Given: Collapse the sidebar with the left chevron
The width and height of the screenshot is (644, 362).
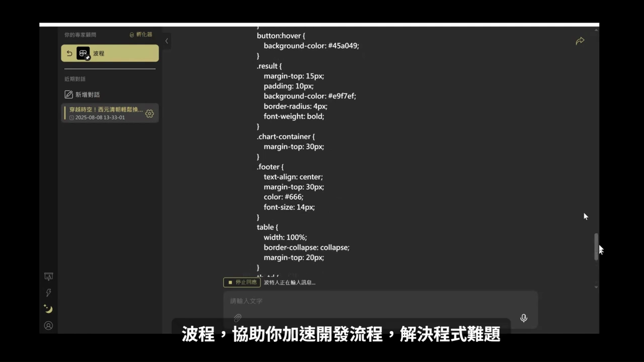Looking at the screenshot, I should 167,41.
